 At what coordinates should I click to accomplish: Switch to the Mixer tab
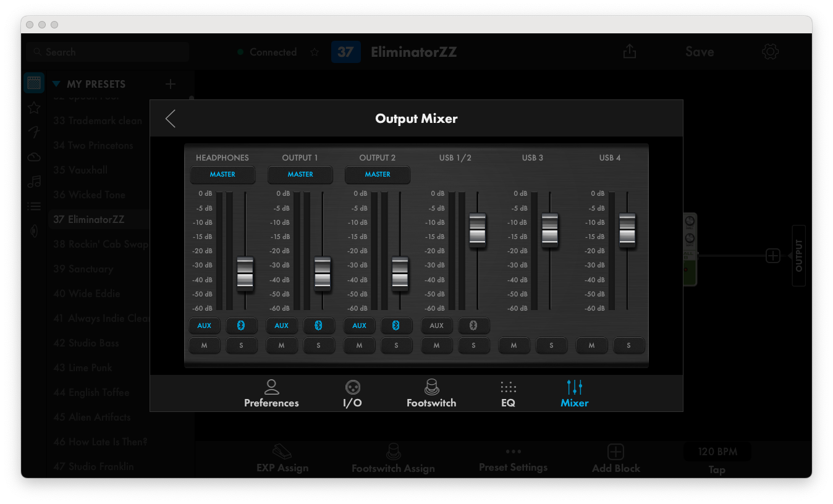[574, 393]
